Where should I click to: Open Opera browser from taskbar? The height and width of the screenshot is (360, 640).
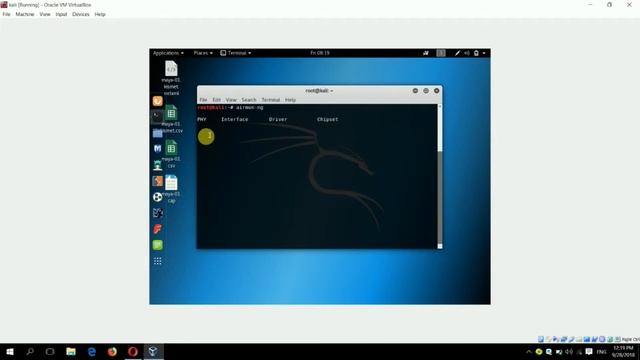click(x=133, y=351)
